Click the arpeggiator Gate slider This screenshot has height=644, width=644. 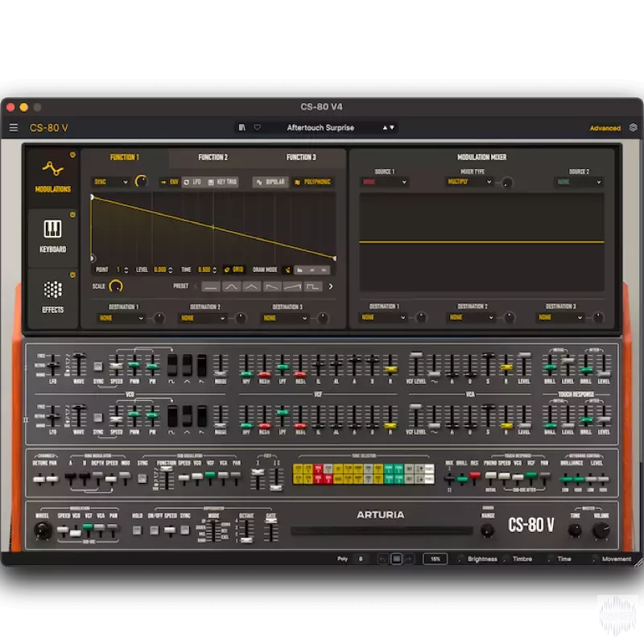[x=271, y=530]
